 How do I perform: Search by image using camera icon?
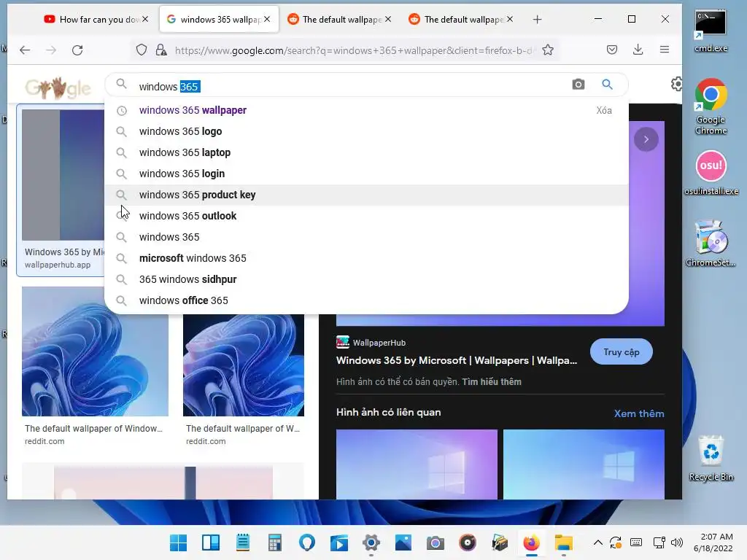tap(578, 85)
